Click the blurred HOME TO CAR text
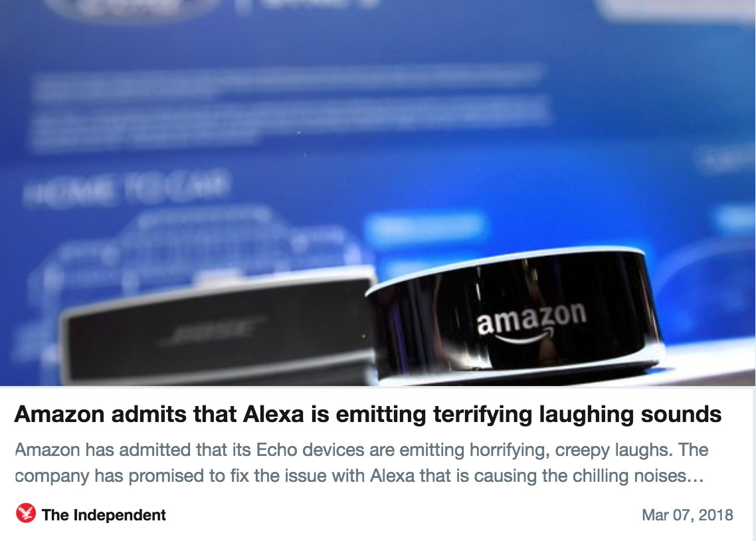This screenshot has height=541, width=756. pos(126,189)
